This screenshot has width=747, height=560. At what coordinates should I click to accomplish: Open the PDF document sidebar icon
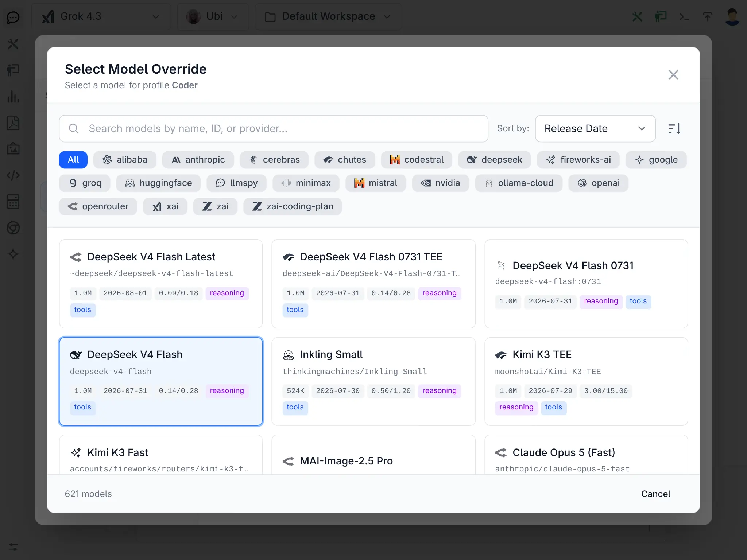13,123
